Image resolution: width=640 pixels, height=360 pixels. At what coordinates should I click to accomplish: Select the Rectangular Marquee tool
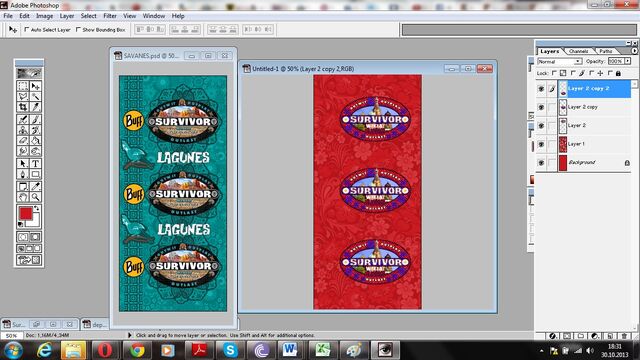(23, 86)
